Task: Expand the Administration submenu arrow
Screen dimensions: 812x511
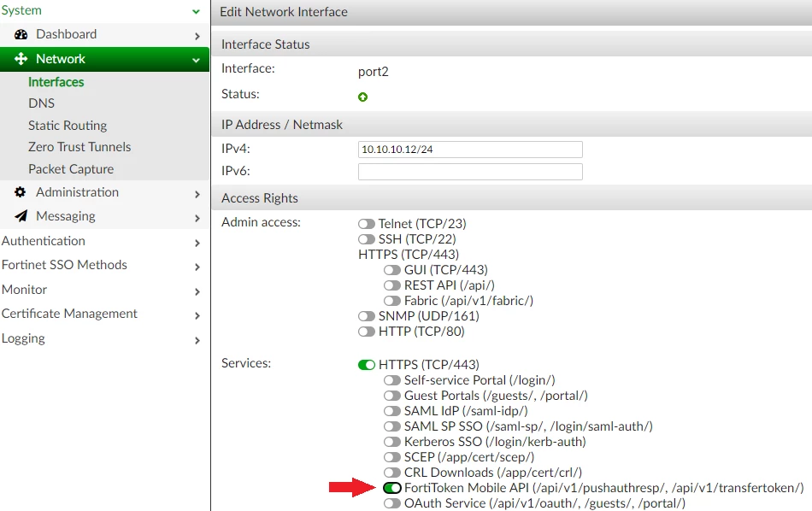Action: (x=197, y=194)
